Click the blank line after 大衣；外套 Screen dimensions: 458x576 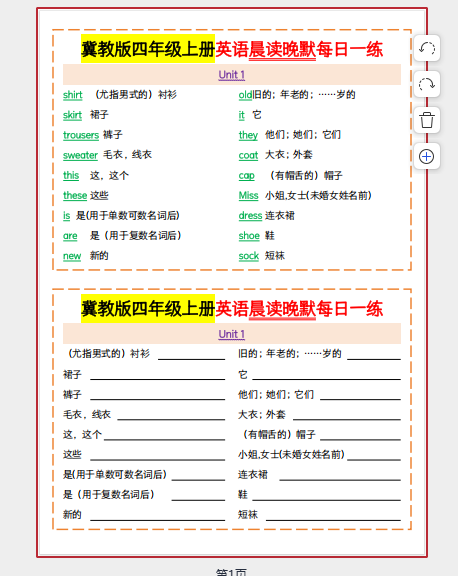(x=347, y=419)
